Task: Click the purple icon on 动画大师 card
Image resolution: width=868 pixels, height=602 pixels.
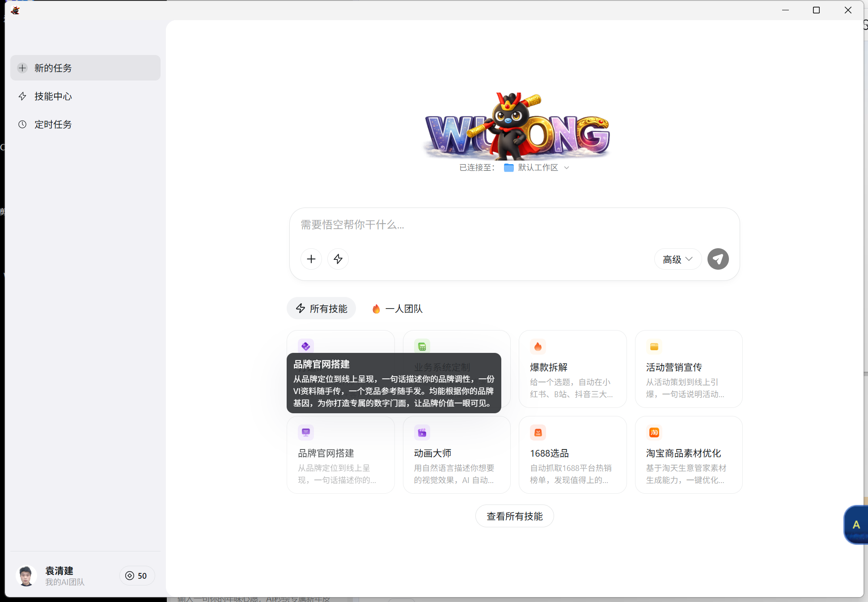Action: tap(422, 432)
